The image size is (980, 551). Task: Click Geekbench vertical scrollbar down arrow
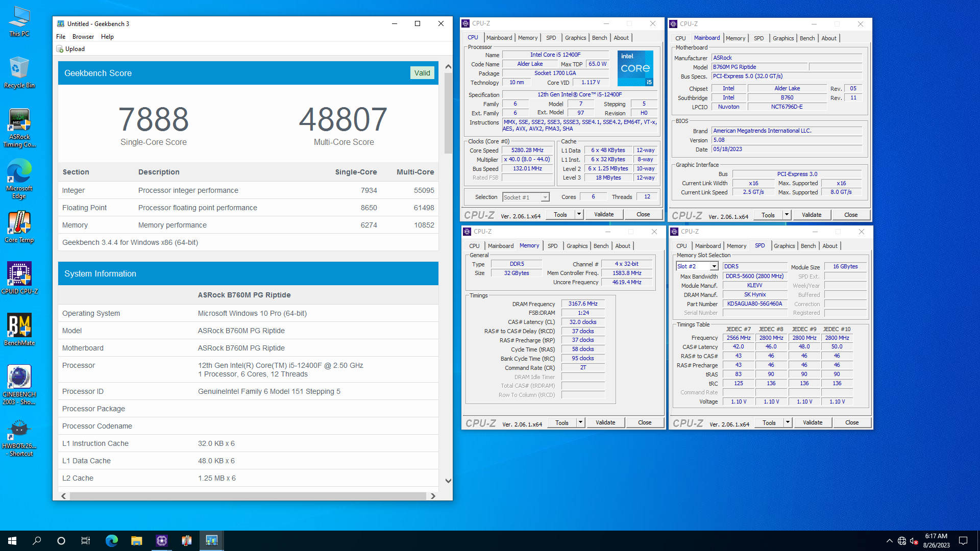click(448, 481)
